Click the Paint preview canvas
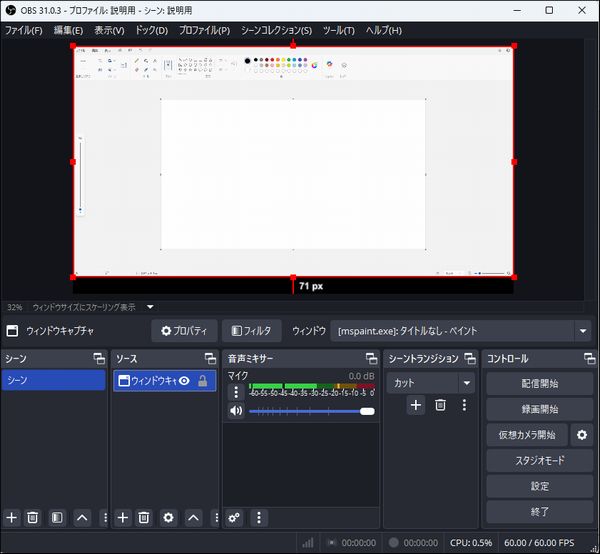The height and width of the screenshot is (554, 600). click(x=293, y=174)
